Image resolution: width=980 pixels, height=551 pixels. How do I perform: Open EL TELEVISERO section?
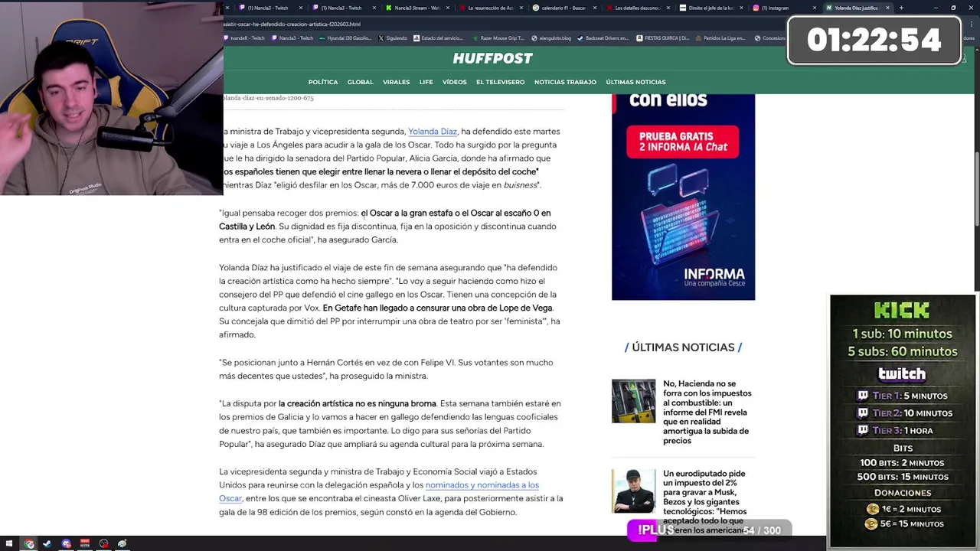pyautogui.click(x=501, y=82)
